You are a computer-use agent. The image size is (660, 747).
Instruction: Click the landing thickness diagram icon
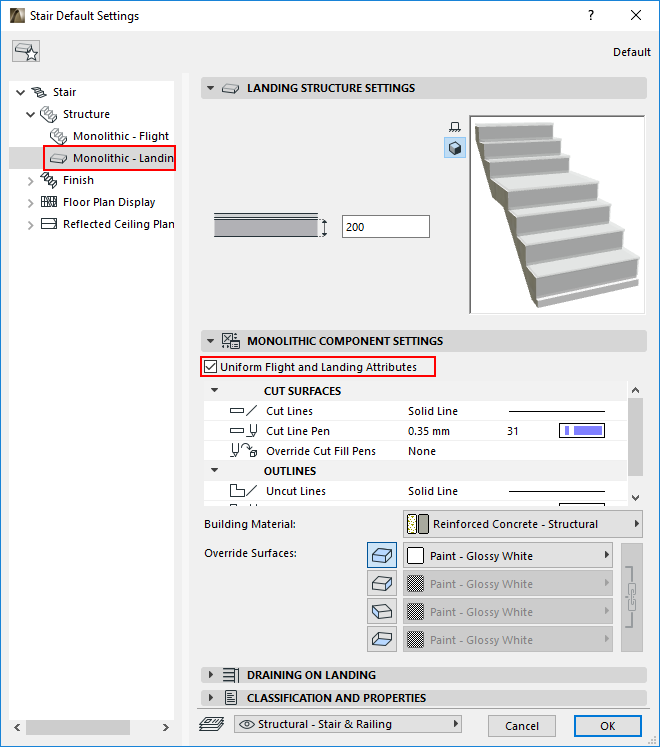270,225
